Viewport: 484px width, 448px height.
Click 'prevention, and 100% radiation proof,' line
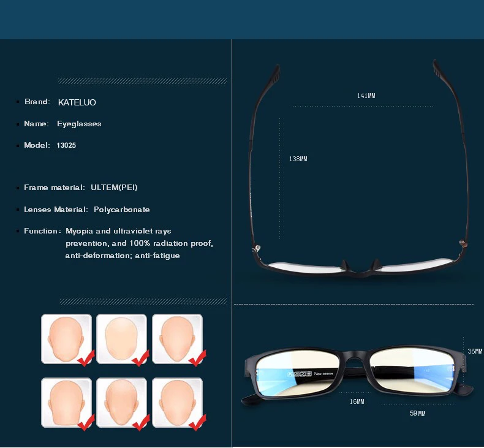pyautogui.click(x=139, y=243)
